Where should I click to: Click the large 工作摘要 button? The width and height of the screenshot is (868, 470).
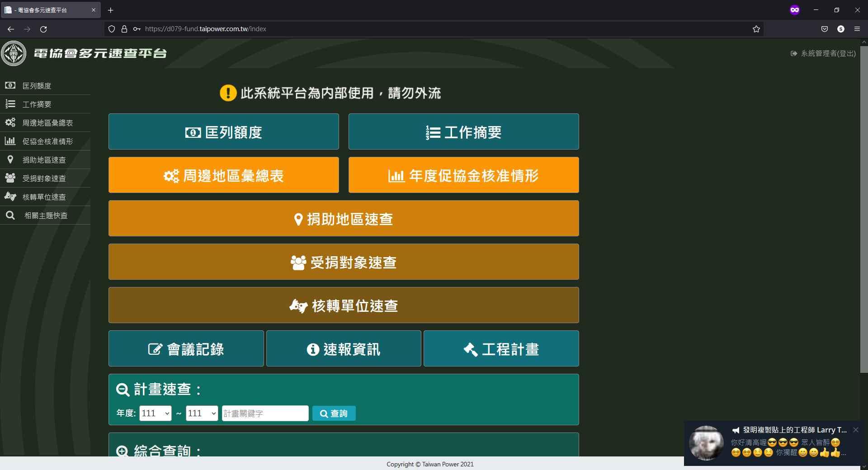[464, 132]
